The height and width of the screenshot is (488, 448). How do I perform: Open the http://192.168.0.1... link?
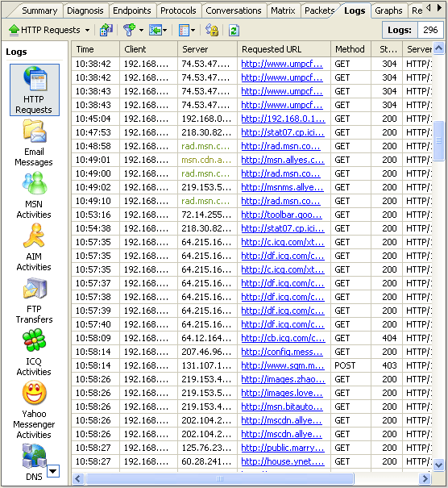(284, 119)
